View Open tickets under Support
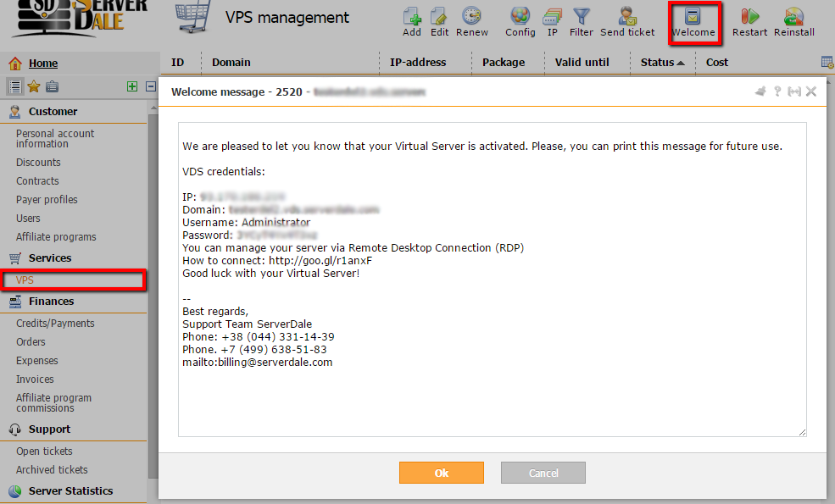 click(x=44, y=451)
